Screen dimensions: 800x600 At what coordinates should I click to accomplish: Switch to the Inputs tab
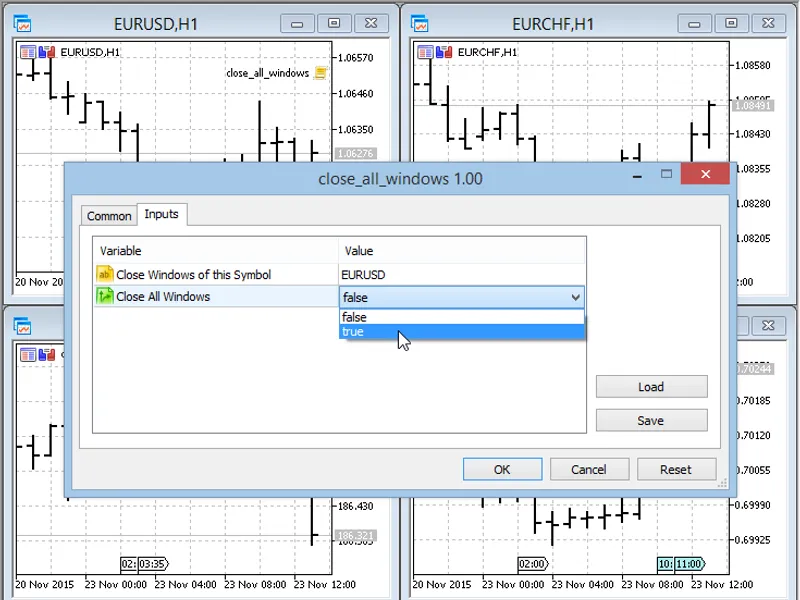(x=162, y=214)
